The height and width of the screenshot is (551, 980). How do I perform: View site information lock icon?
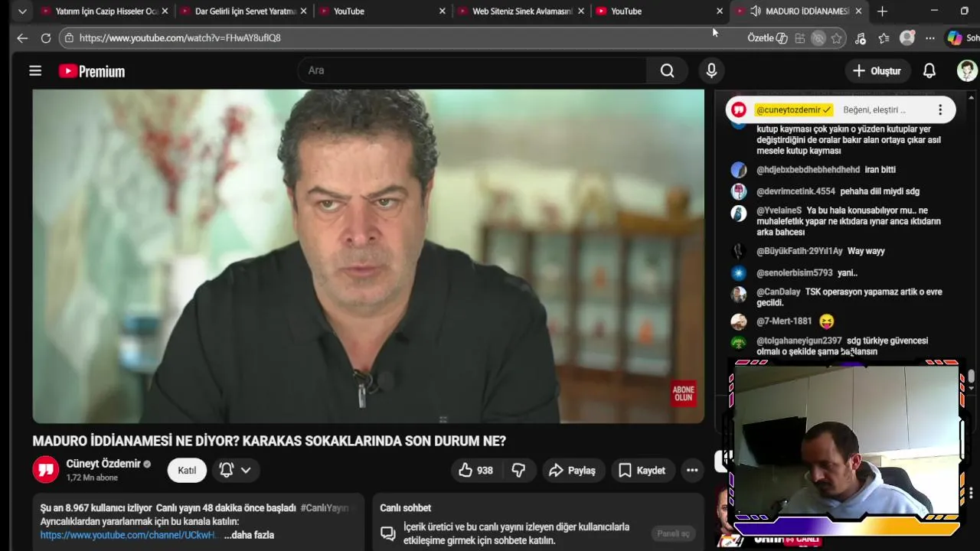[69, 37]
